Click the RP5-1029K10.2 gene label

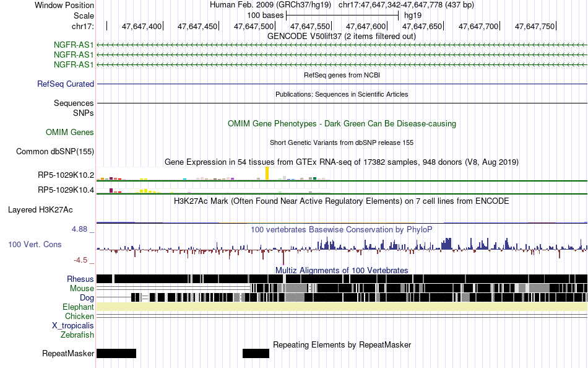[66, 175]
